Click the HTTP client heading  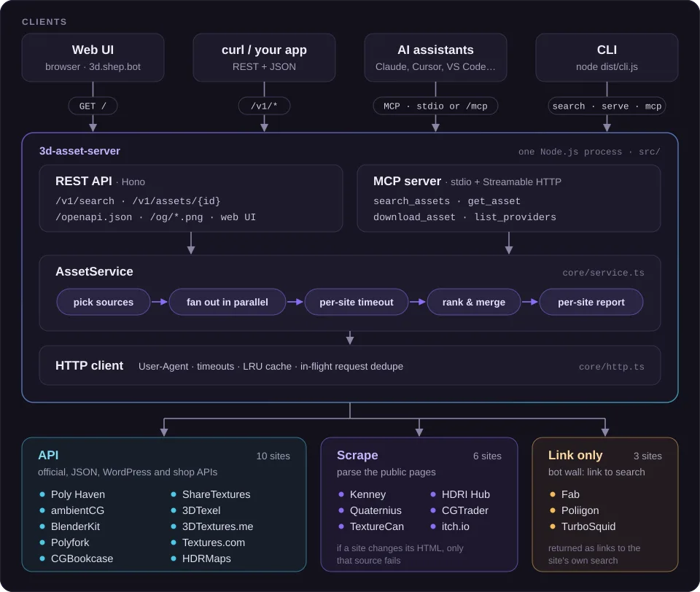tap(89, 366)
